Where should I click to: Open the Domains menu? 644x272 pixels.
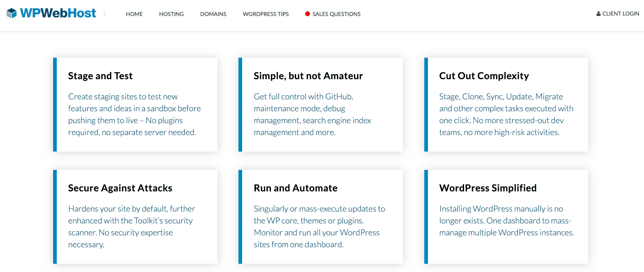point(213,14)
